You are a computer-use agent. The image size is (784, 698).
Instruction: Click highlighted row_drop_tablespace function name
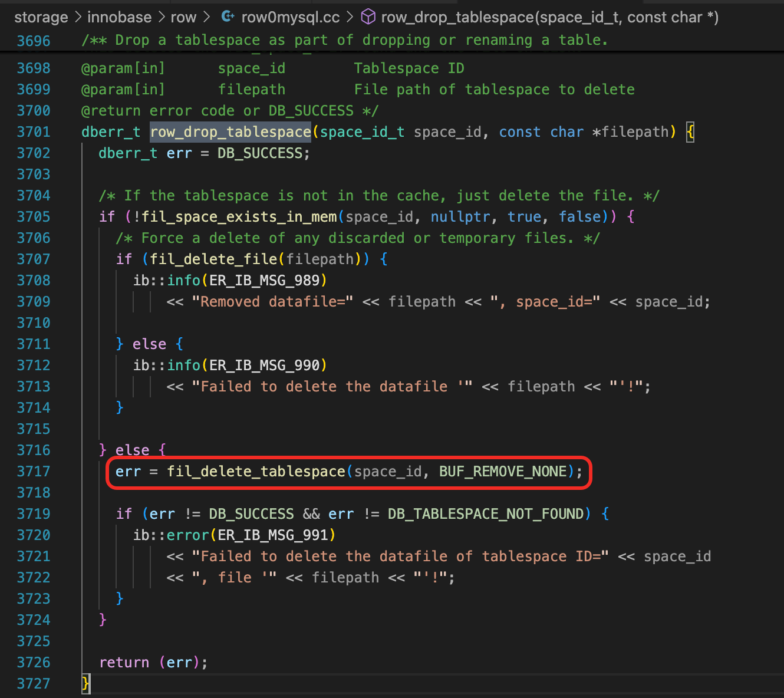[230, 132]
